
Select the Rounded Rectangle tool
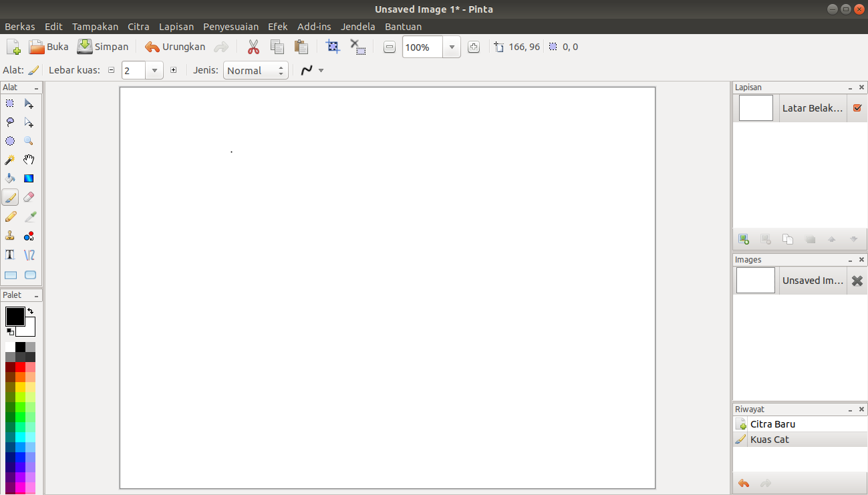tap(29, 275)
